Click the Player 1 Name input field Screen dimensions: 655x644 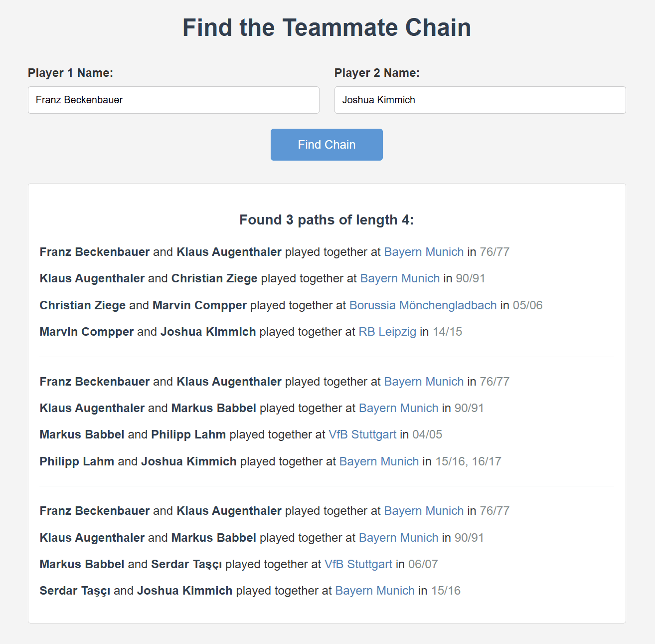tap(173, 100)
